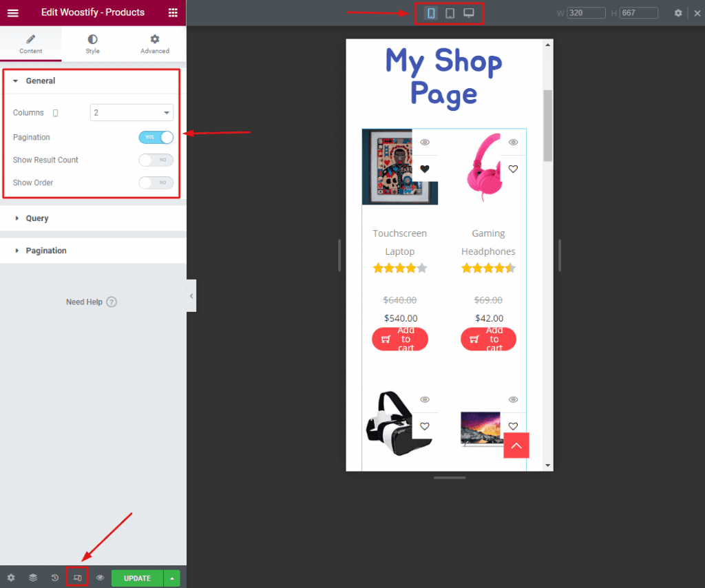This screenshot has height=588, width=705.
Task: Select the mobile device preview icon
Action: coord(430,12)
